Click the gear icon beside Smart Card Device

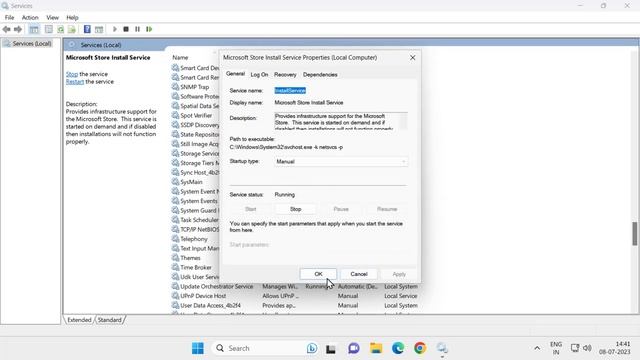pos(175,68)
